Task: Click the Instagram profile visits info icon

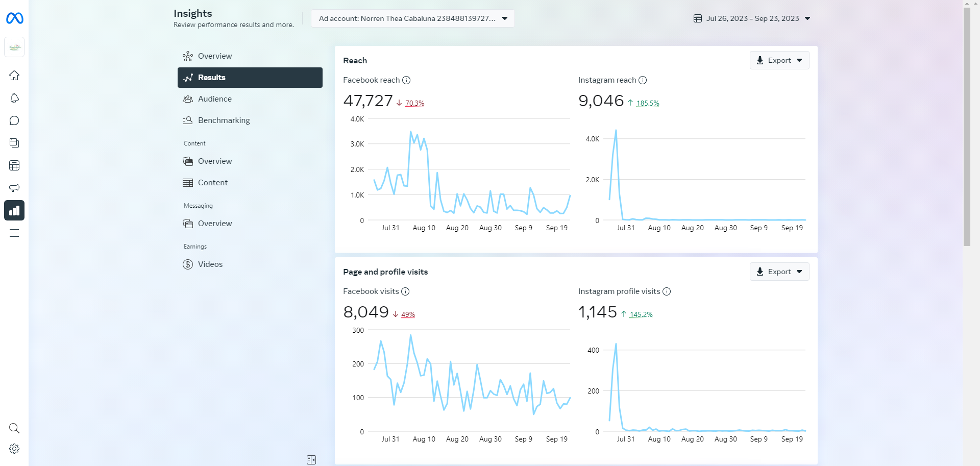Action: [x=667, y=291]
